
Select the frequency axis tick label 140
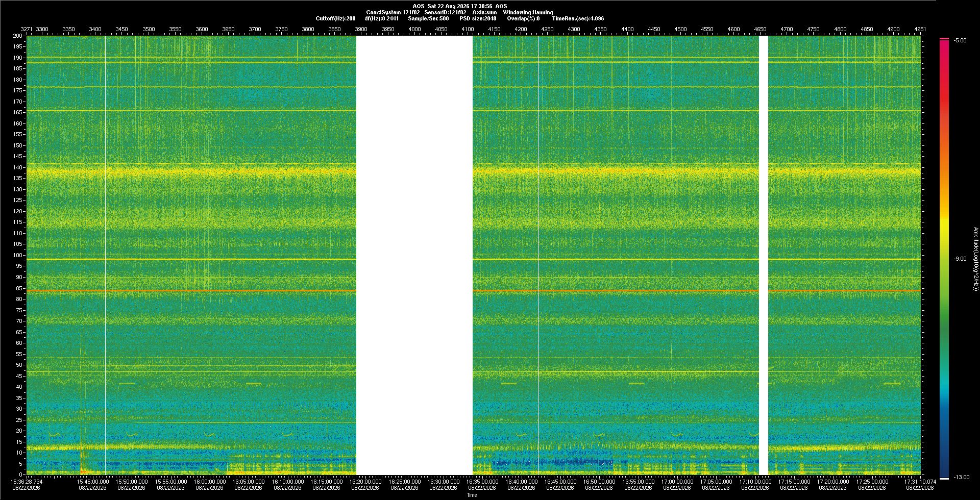(x=18, y=167)
